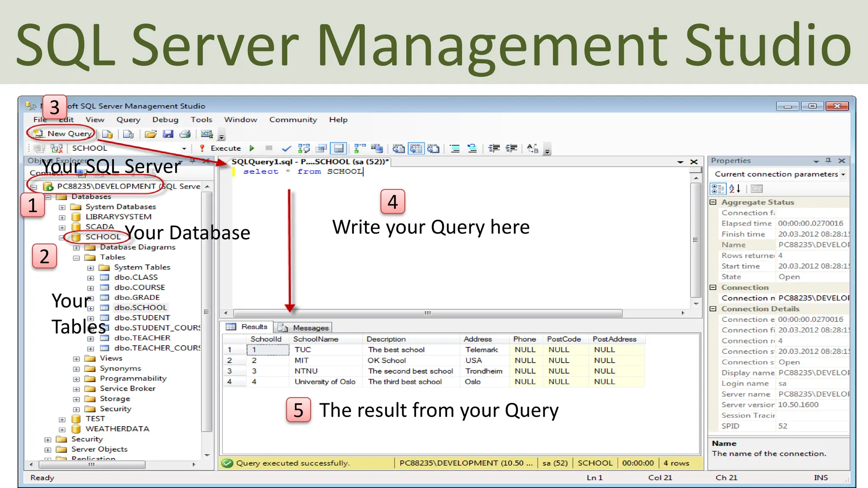Image resolution: width=868 pixels, height=488 pixels.
Task: Open the Database Engine Query icon
Action: click(x=108, y=134)
